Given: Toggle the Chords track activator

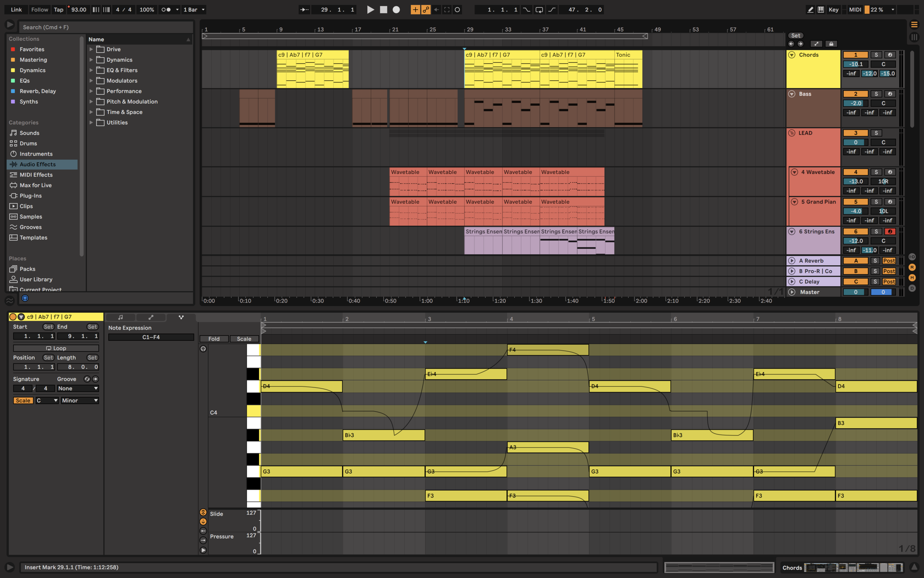Looking at the screenshot, I should (855, 55).
